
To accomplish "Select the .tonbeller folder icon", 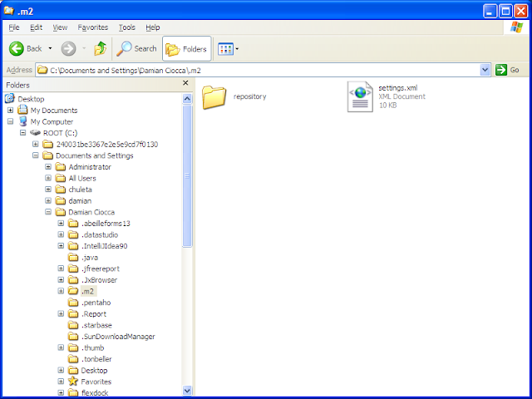I will [73, 359].
